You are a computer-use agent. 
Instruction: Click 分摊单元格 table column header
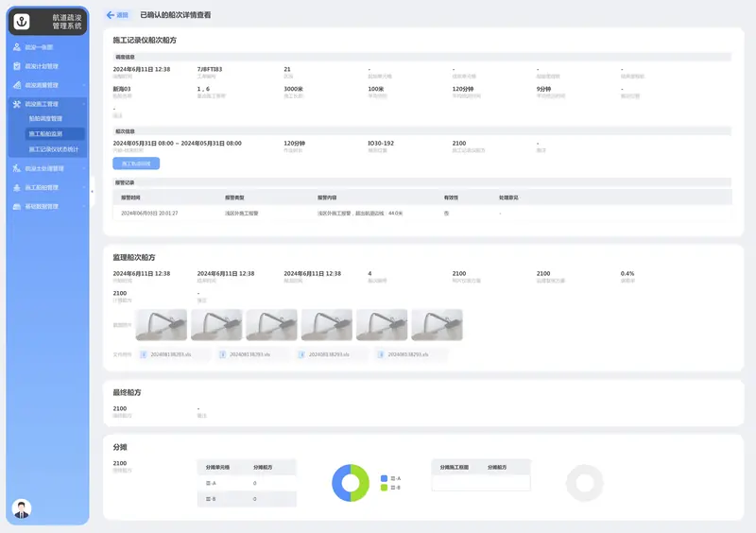pos(217,468)
